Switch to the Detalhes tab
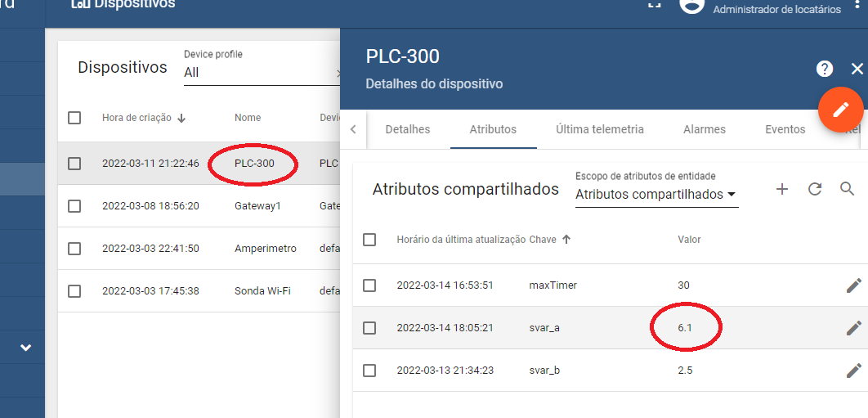The width and height of the screenshot is (868, 418). [407, 129]
